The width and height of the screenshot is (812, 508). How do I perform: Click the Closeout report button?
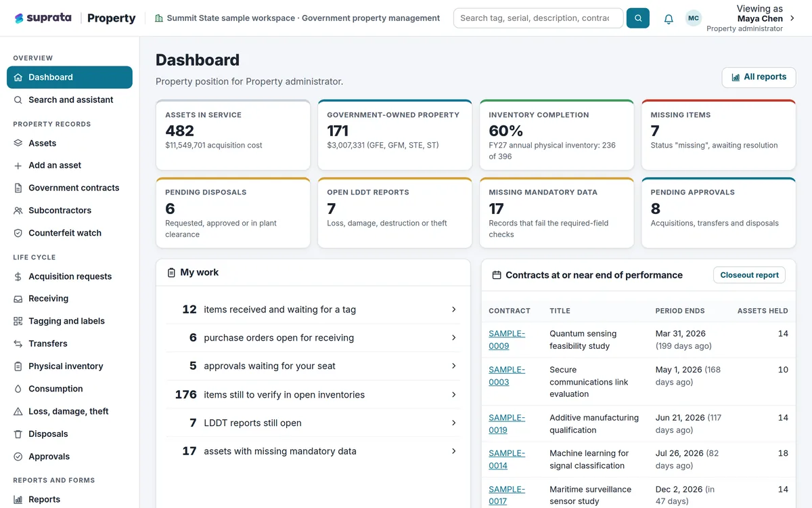749,275
